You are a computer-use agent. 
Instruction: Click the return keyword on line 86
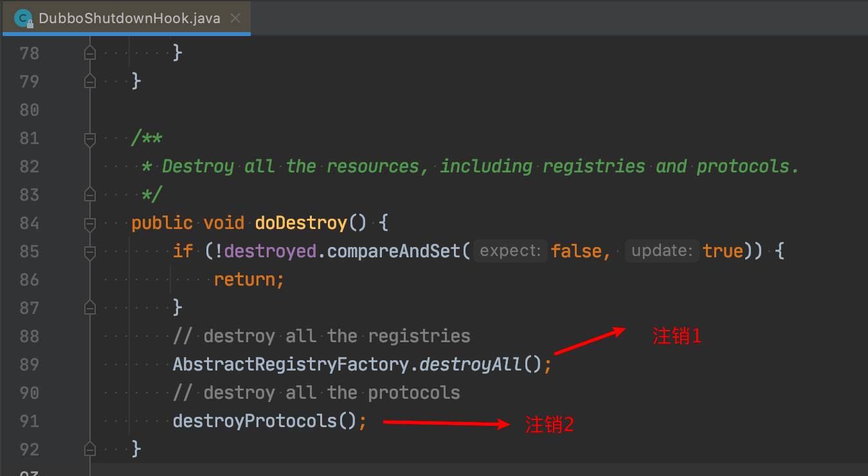(244, 280)
